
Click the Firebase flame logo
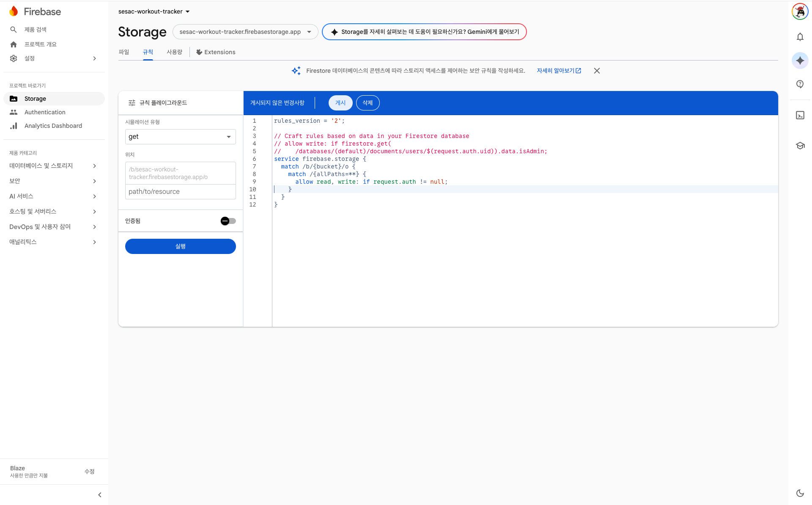[14, 11]
